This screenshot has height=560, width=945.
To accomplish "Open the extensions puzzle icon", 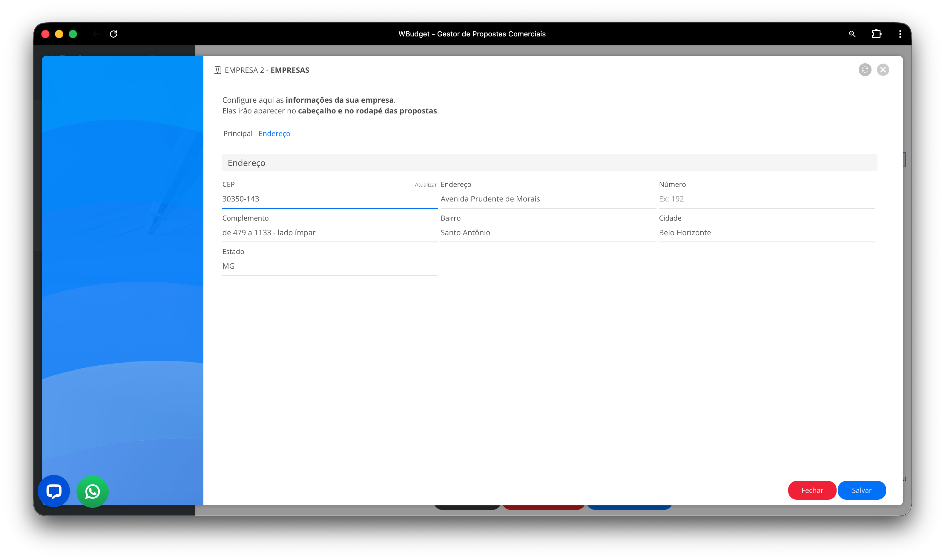I will point(876,34).
